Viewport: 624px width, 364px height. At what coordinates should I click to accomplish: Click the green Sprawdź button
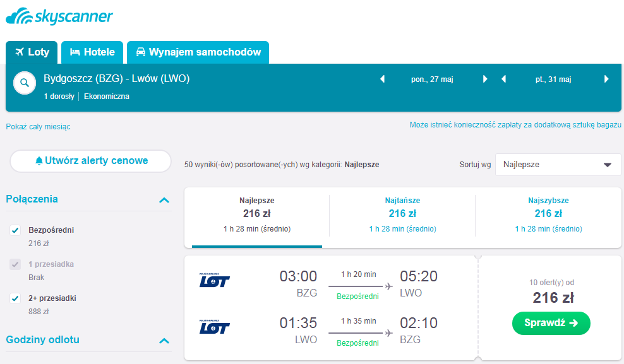coord(551,323)
